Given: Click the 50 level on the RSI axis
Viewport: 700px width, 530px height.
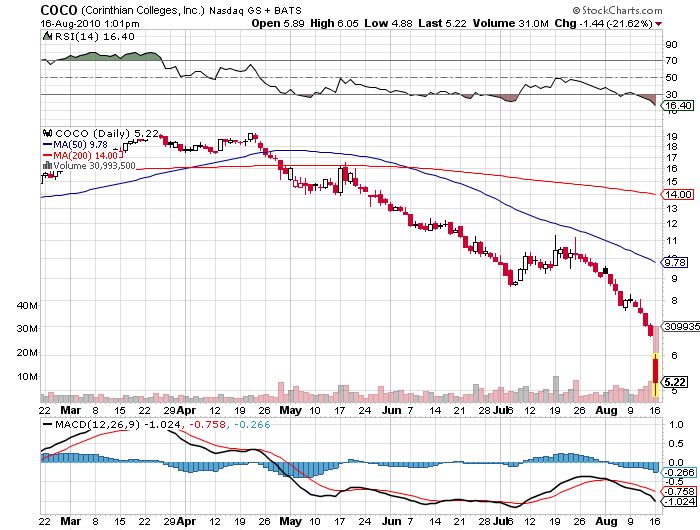Looking at the screenshot, I should 671,77.
